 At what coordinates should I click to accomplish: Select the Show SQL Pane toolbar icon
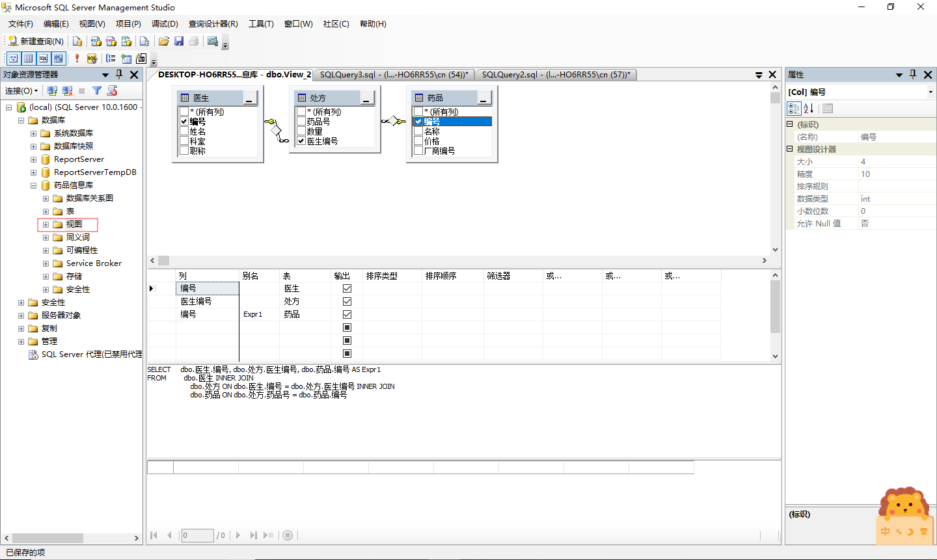tap(43, 59)
